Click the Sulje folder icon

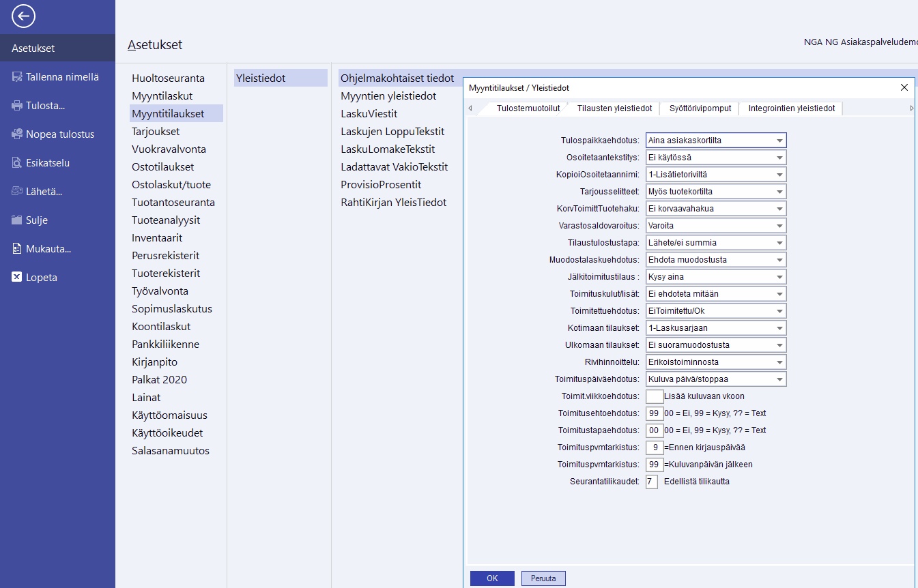tap(17, 220)
